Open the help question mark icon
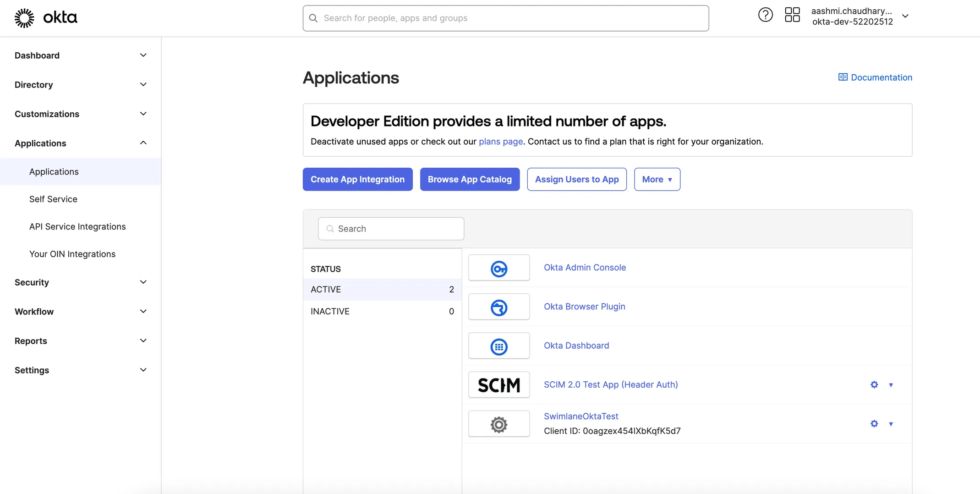The image size is (980, 494). (x=765, y=15)
